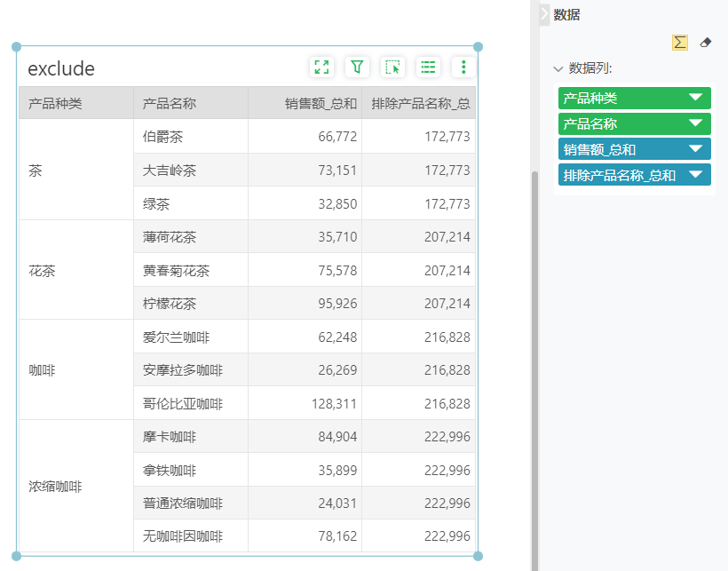Click the sales value 35,899

pyautogui.click(x=337, y=470)
